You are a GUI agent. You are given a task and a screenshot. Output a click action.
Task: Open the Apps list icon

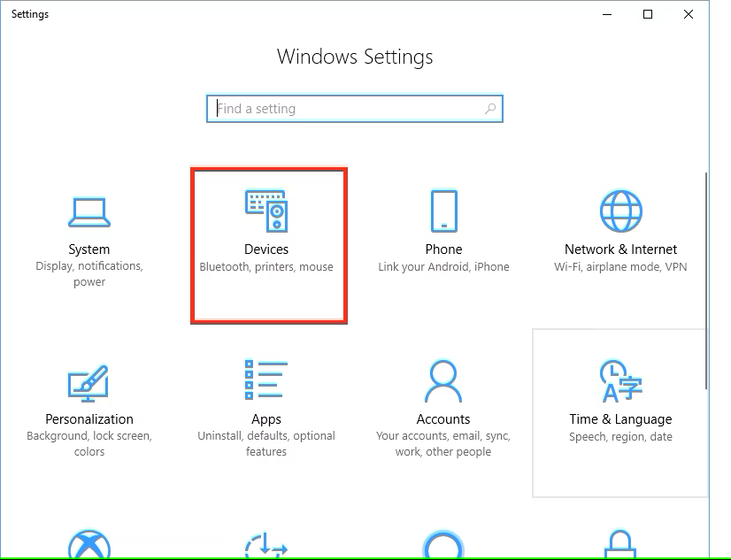click(266, 380)
